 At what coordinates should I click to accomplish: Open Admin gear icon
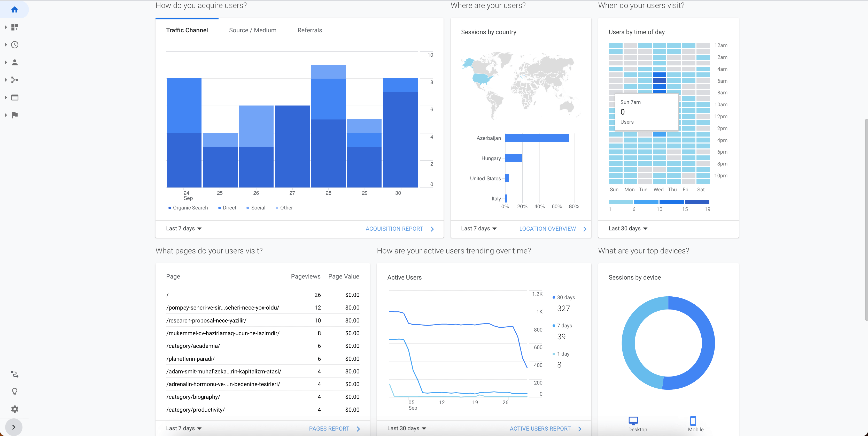(14, 409)
